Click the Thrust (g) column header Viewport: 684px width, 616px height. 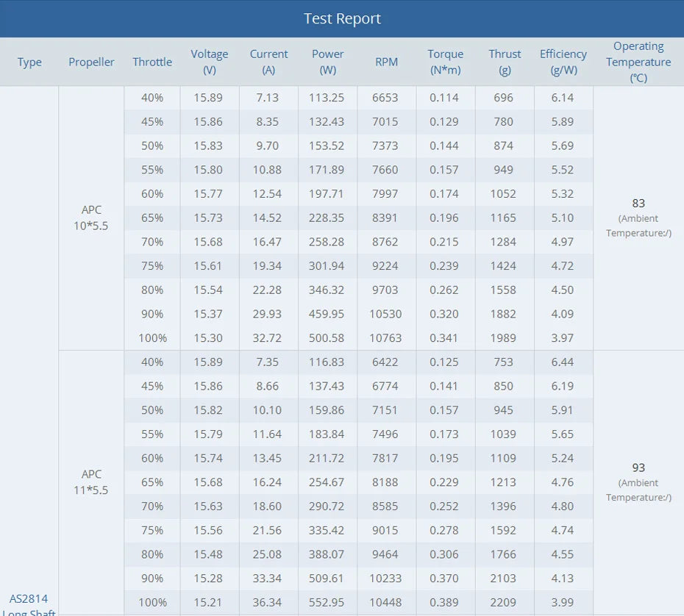(x=505, y=62)
